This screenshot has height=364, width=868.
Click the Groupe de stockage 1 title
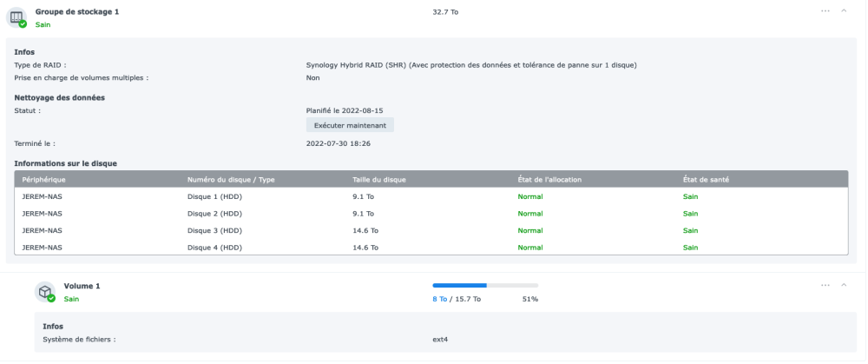pyautogui.click(x=77, y=11)
